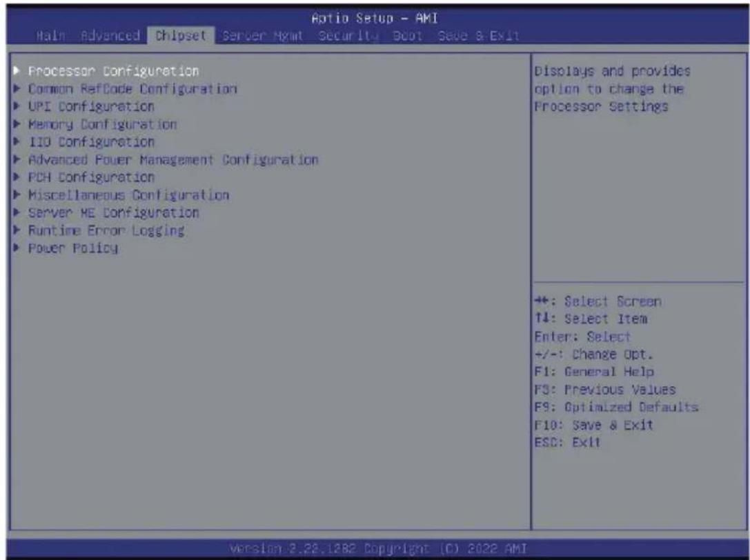Click the 'F10: Save & Exit' line
The width and height of the screenshot is (750, 560).
pos(593,425)
